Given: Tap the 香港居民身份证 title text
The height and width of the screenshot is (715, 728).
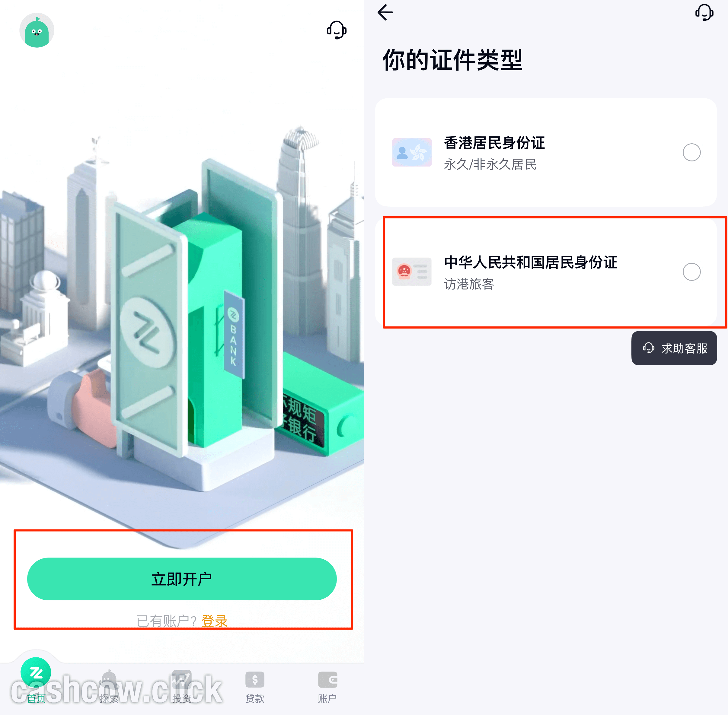Looking at the screenshot, I should tap(494, 143).
